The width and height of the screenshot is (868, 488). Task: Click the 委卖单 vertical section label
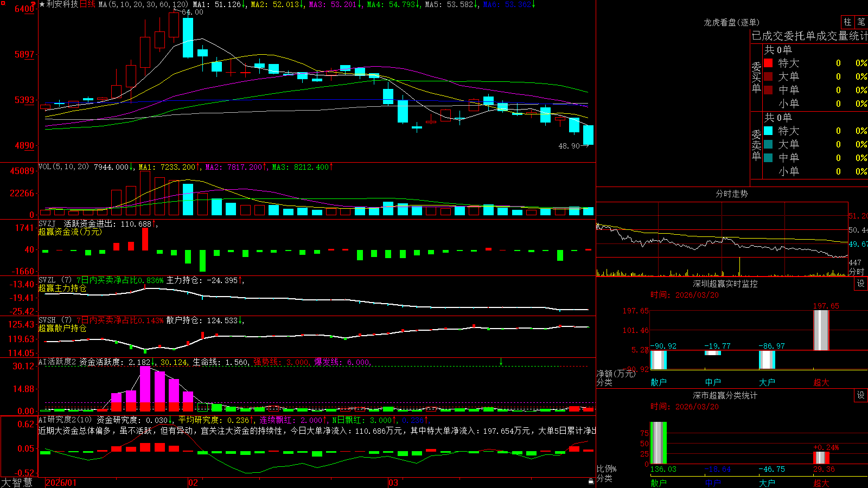[x=756, y=145]
